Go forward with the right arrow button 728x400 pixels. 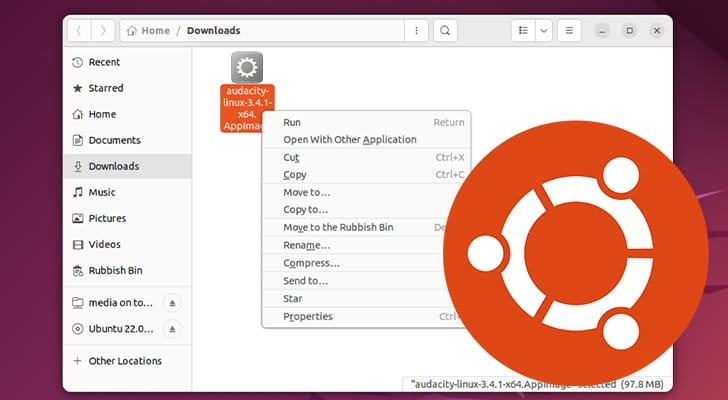[103, 31]
